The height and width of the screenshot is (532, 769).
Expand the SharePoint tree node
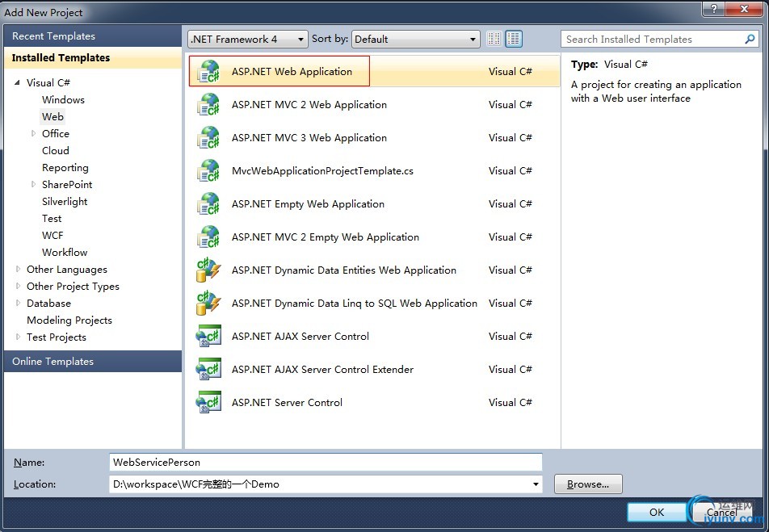[x=33, y=184]
